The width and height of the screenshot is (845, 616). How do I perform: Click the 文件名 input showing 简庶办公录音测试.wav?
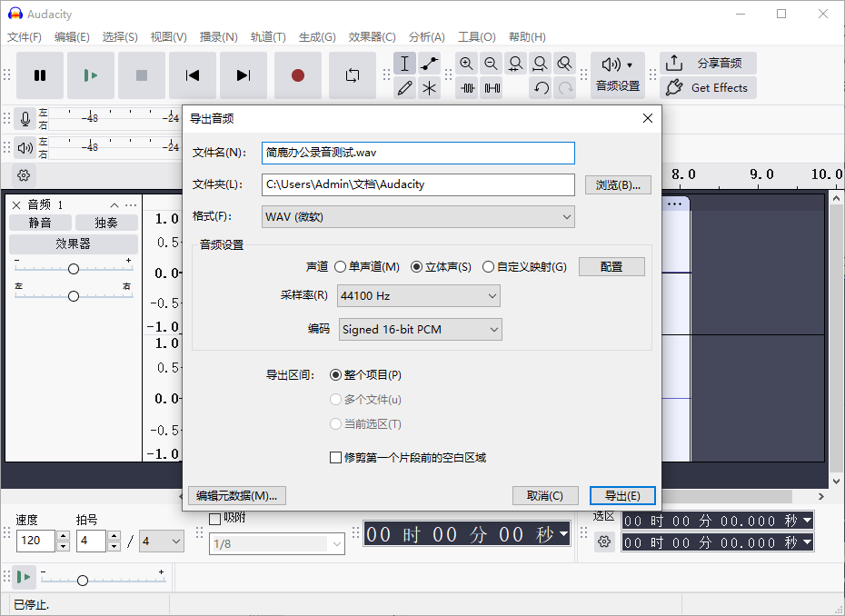pyautogui.click(x=417, y=153)
